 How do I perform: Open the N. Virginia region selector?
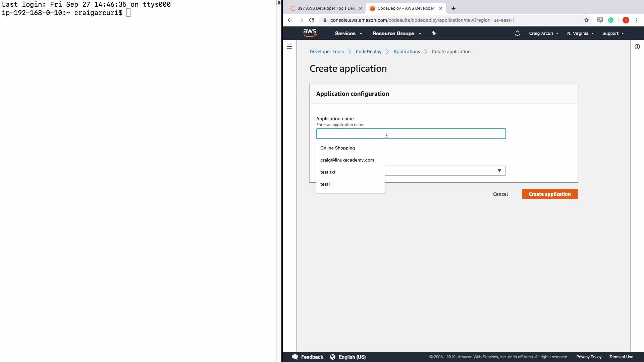coord(580,34)
